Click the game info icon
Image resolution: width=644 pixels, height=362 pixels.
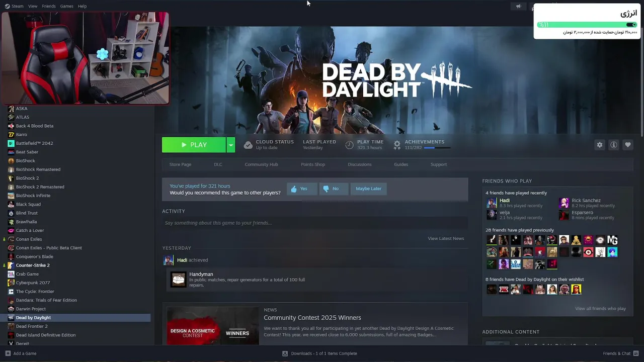click(x=614, y=145)
